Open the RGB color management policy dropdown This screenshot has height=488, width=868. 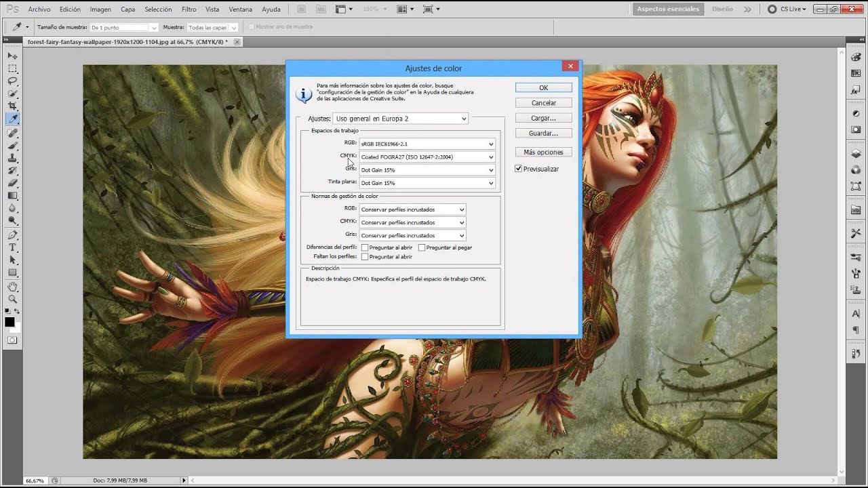coord(412,209)
